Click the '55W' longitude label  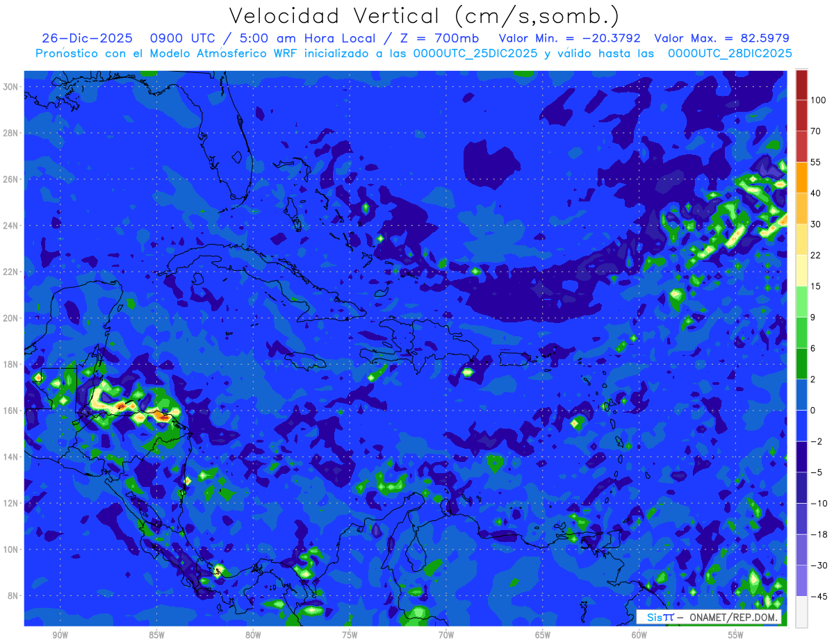(x=736, y=635)
